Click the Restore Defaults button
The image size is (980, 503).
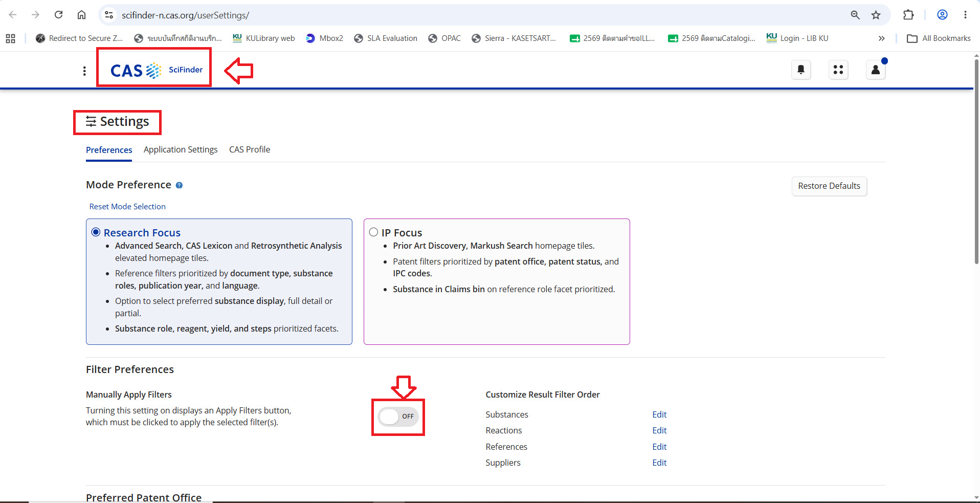tap(829, 186)
